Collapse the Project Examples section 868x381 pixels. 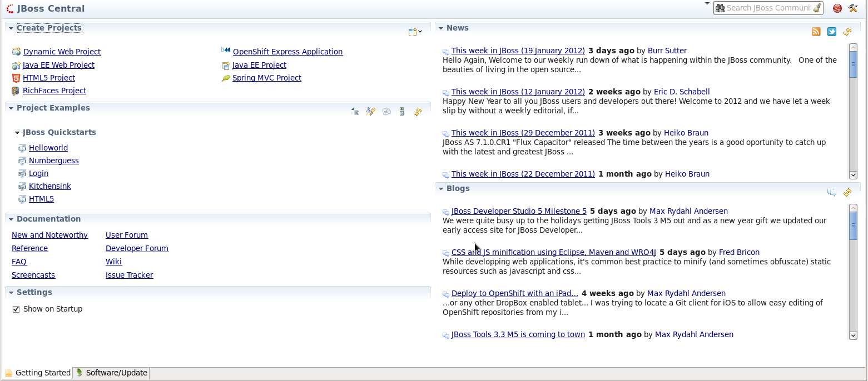(x=11, y=108)
